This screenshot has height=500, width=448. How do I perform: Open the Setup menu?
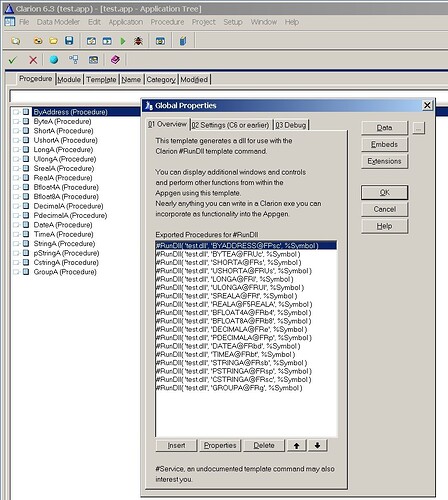tap(233, 22)
